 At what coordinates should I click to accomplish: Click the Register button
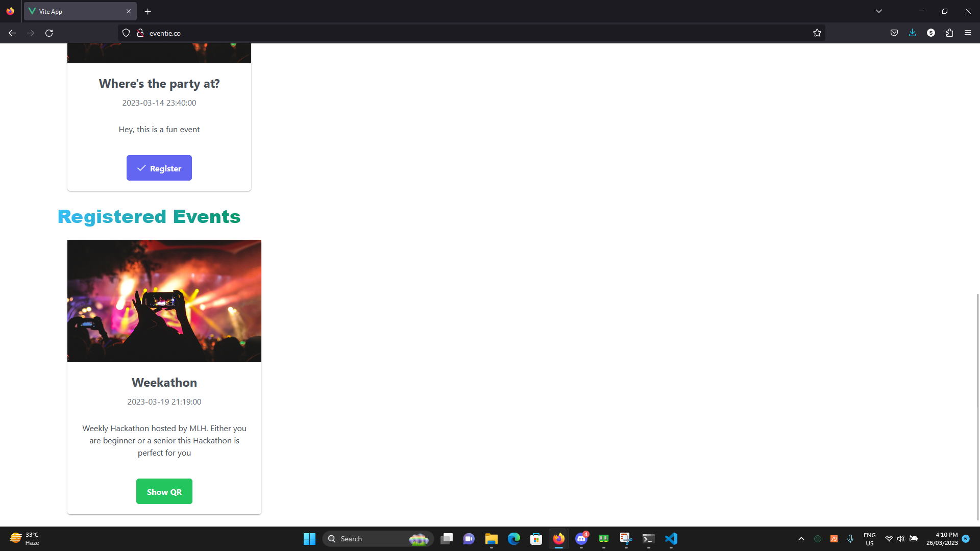tap(159, 168)
